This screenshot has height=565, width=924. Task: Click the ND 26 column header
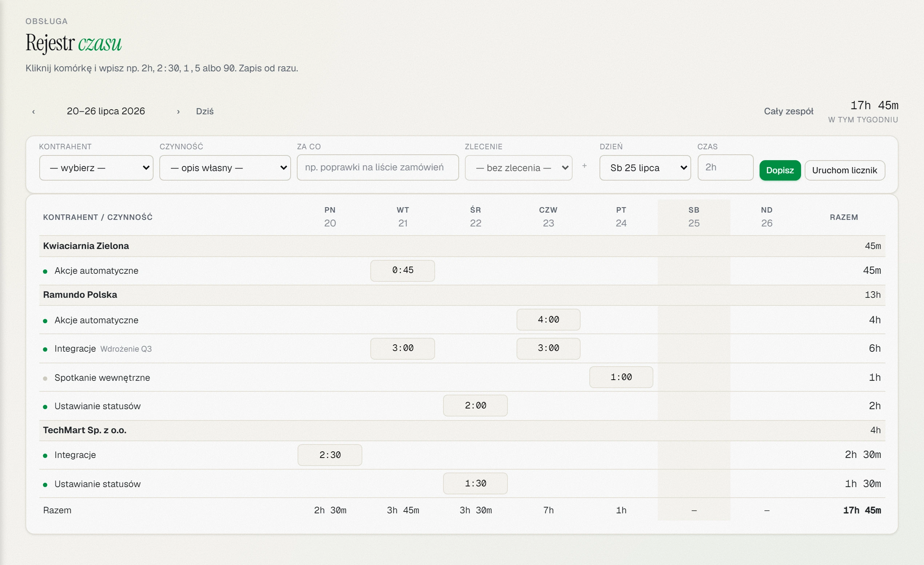766,217
